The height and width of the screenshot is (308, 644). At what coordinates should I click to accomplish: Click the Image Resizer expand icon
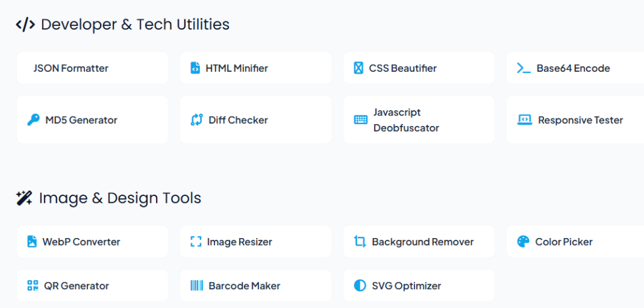coord(196,241)
